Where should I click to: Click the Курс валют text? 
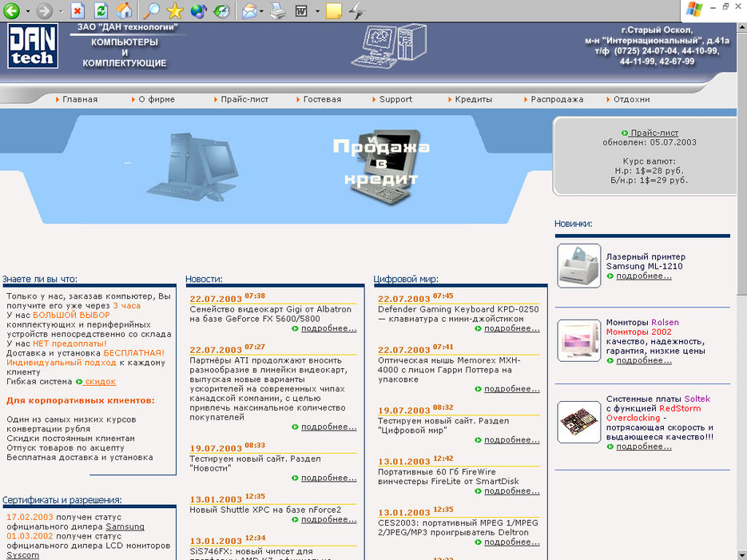pos(649,161)
